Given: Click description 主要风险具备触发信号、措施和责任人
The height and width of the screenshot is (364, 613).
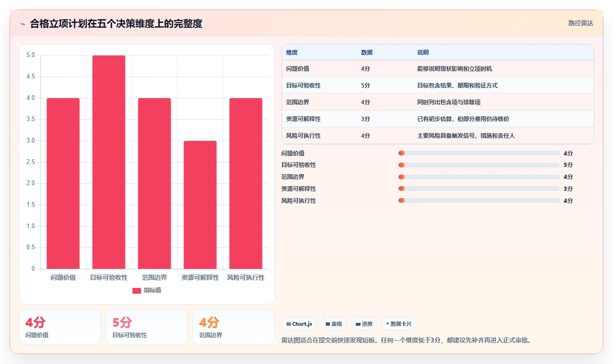Looking at the screenshot, I should (466, 136).
